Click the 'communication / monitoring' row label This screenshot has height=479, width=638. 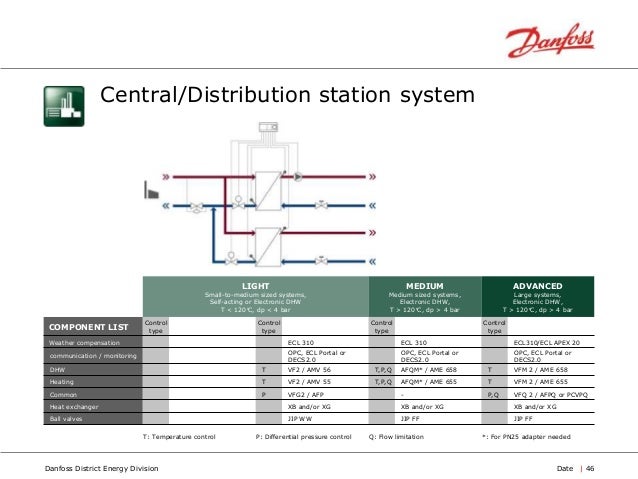93,356
